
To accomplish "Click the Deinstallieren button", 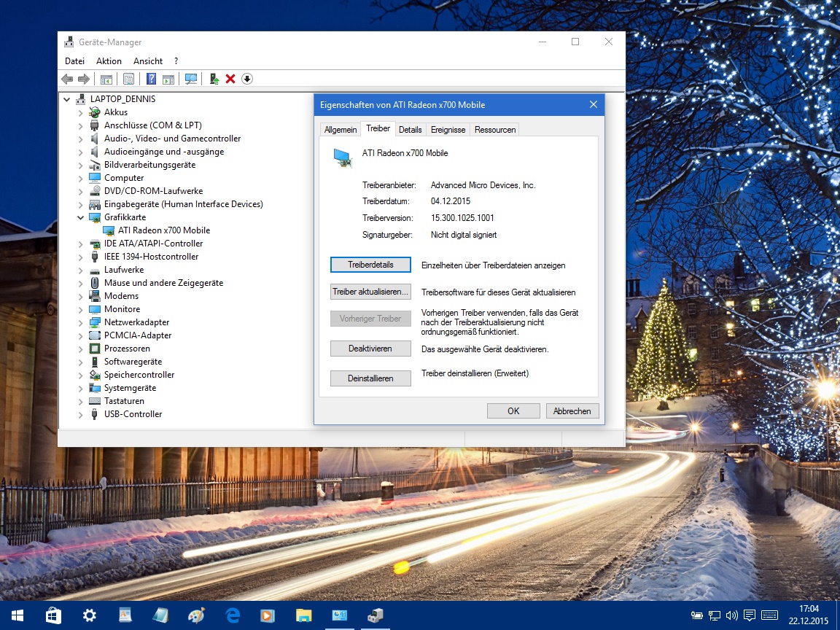I will pyautogui.click(x=370, y=378).
